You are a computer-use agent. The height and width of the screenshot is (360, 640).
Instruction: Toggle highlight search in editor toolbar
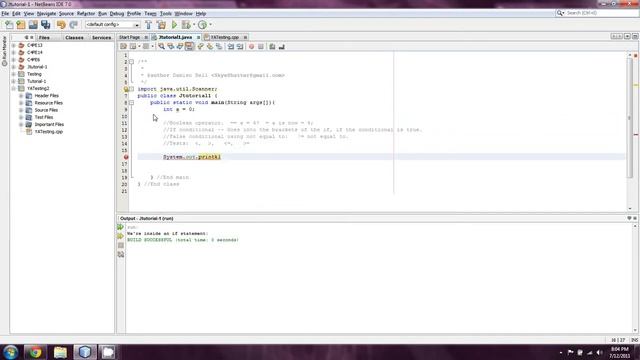click(x=189, y=47)
